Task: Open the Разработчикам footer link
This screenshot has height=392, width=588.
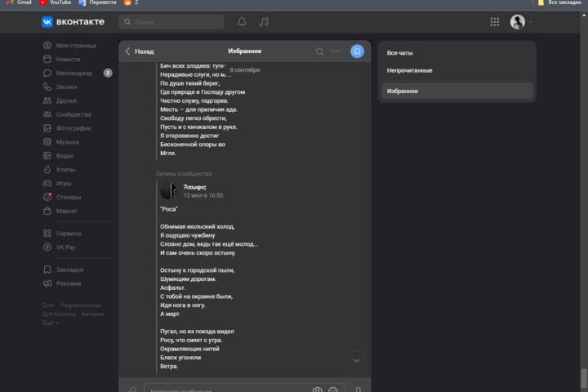Action: click(x=81, y=305)
